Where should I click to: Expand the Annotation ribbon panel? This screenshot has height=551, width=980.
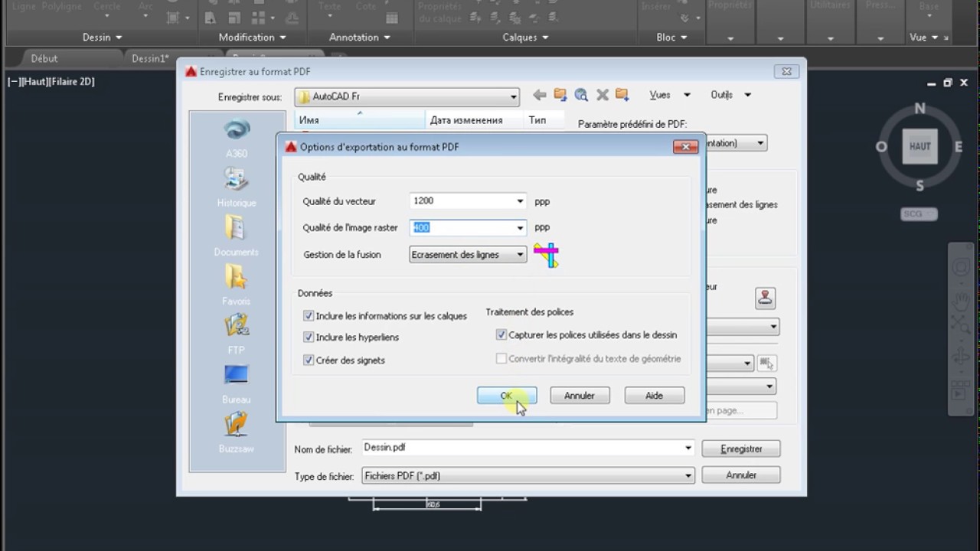click(359, 37)
